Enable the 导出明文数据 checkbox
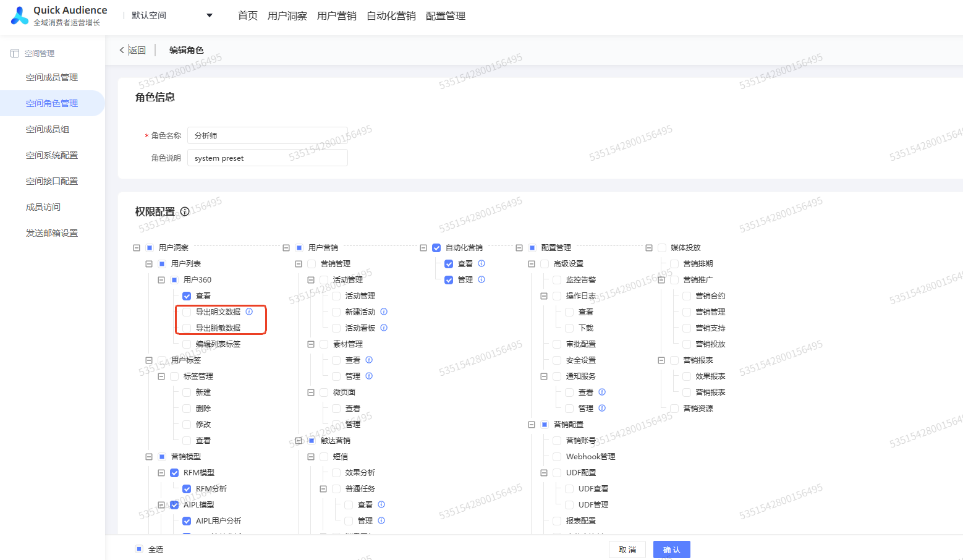963x560 pixels. 187,312
